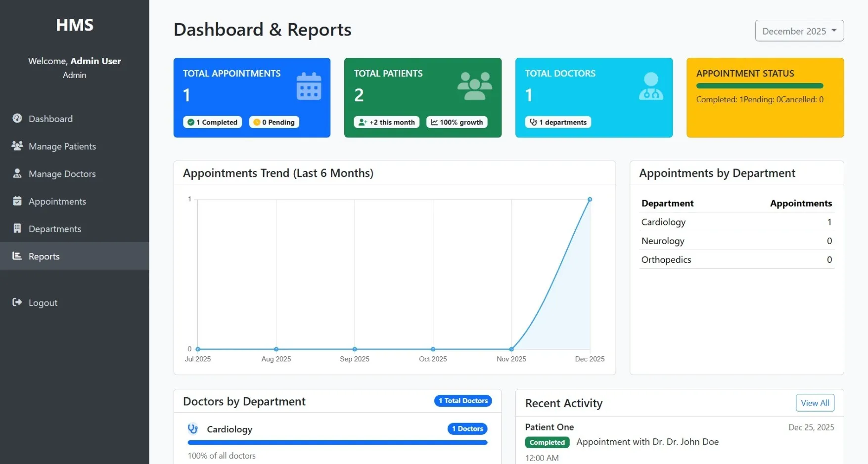Select the Manage Patients icon
Image resolution: width=868 pixels, height=464 pixels.
tap(17, 146)
